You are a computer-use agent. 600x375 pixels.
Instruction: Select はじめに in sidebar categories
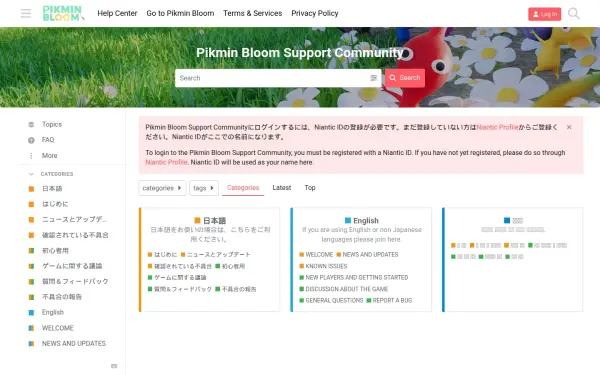tap(55, 204)
